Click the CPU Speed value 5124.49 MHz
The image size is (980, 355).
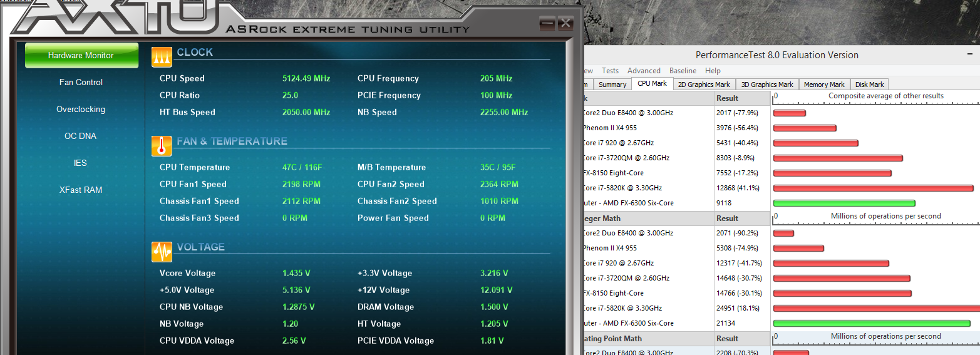[306, 78]
